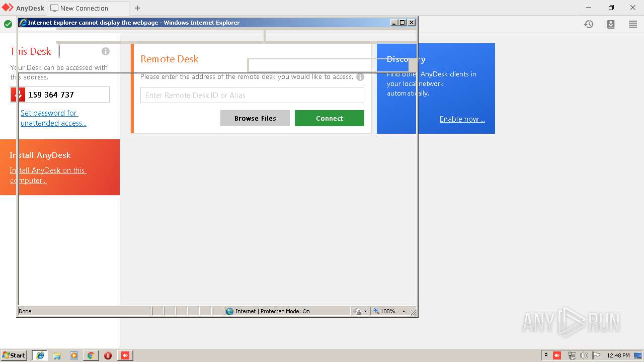644x362 pixels.
Task: Open Windows Explorer folder in taskbar
Action: 57,355
